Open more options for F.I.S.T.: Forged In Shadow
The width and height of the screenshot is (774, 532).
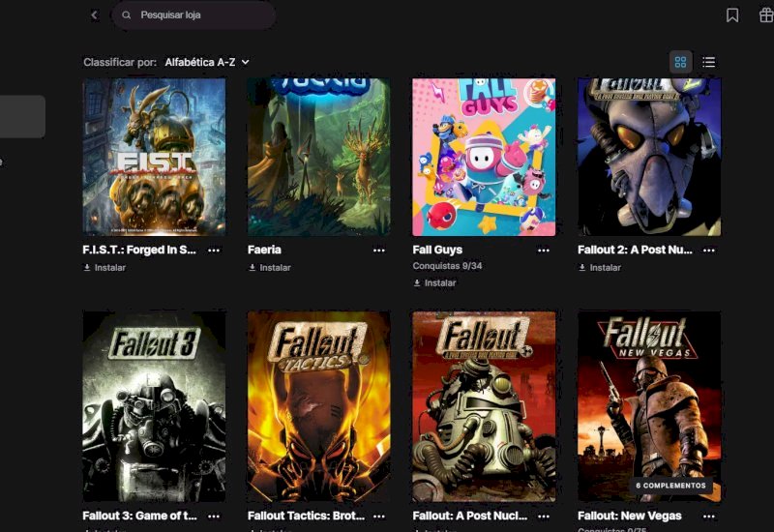[x=214, y=250]
